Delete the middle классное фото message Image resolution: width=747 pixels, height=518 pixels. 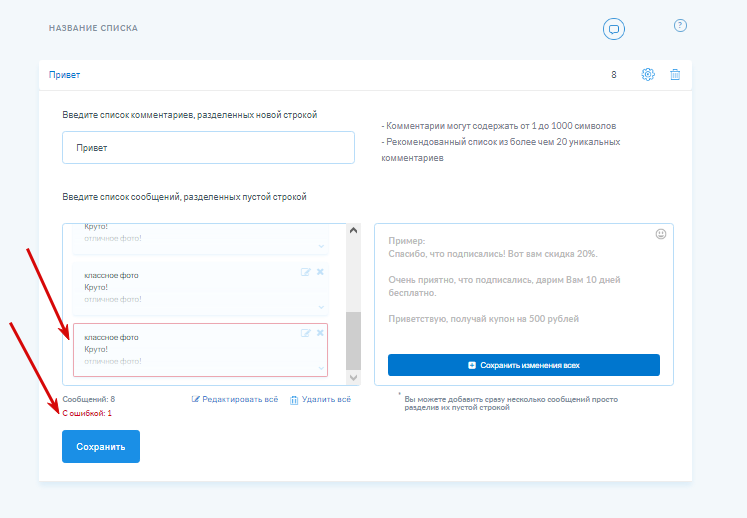click(320, 271)
